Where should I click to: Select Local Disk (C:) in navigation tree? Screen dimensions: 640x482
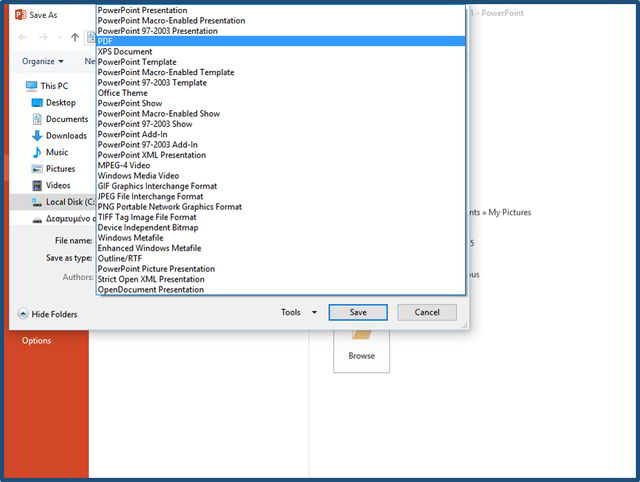70,202
